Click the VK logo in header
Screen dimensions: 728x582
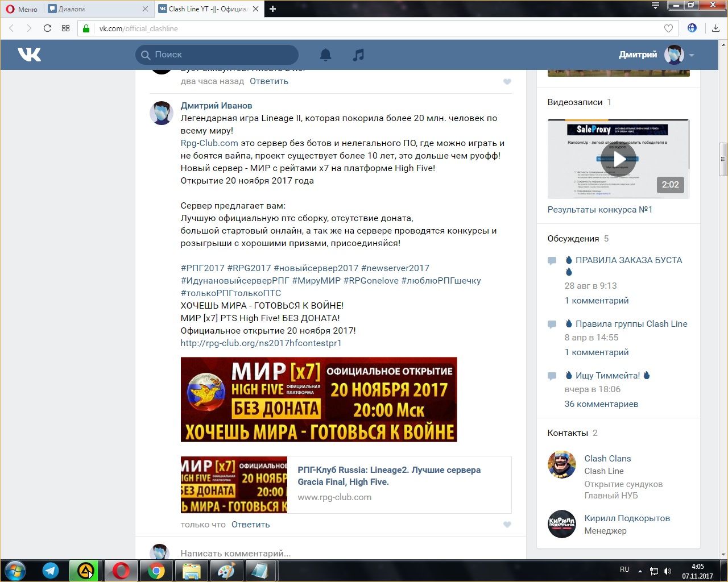click(29, 55)
